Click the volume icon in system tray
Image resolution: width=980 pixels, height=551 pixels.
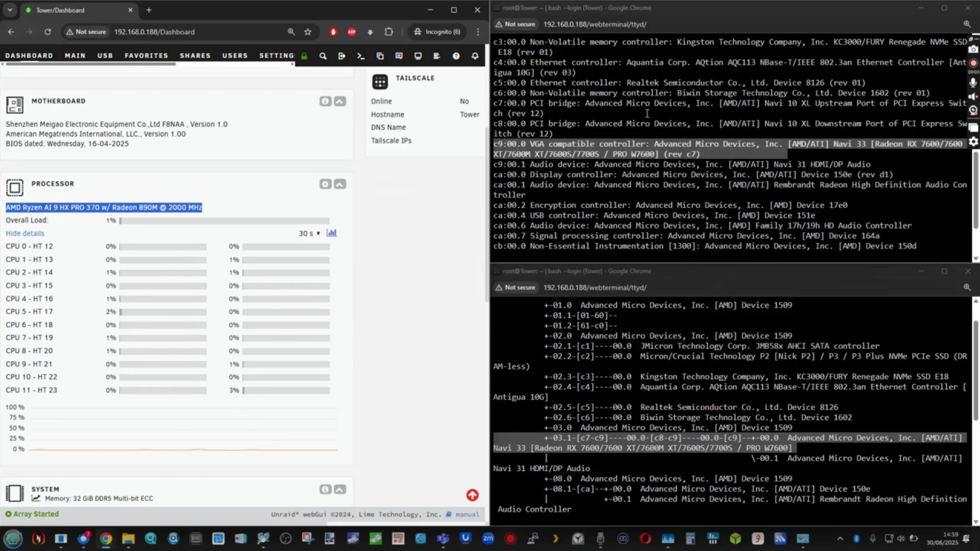[900, 539]
